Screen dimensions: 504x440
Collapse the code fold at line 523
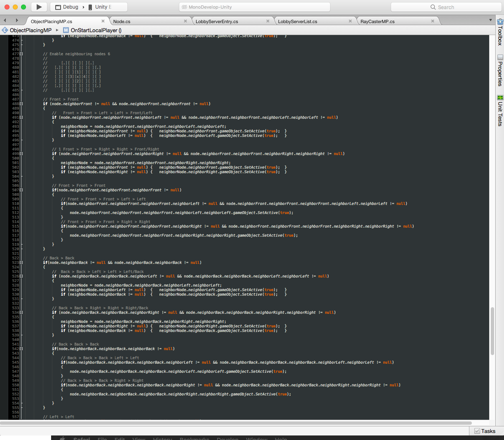21,263
